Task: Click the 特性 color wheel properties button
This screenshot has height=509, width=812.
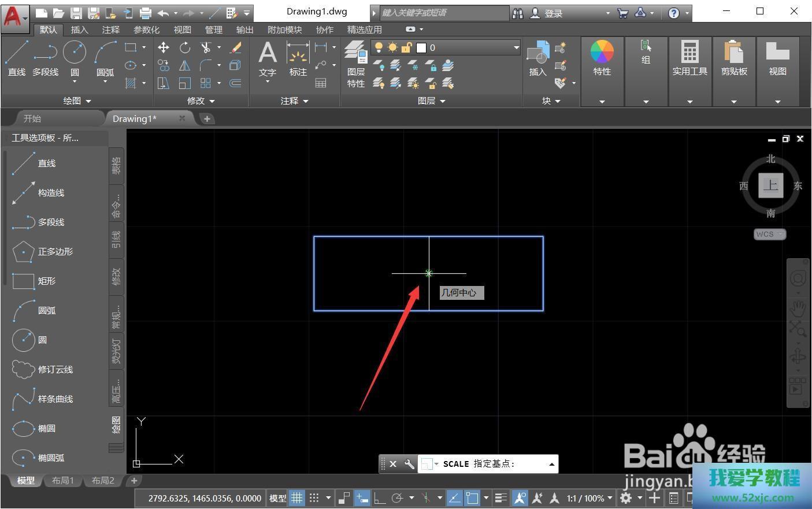Action: tap(602, 58)
